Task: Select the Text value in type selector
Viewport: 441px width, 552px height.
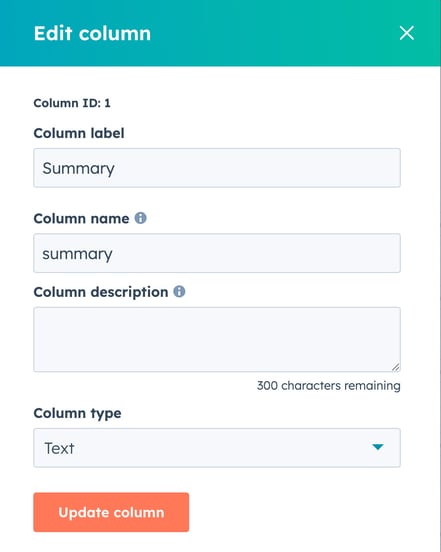Action: click(x=59, y=448)
